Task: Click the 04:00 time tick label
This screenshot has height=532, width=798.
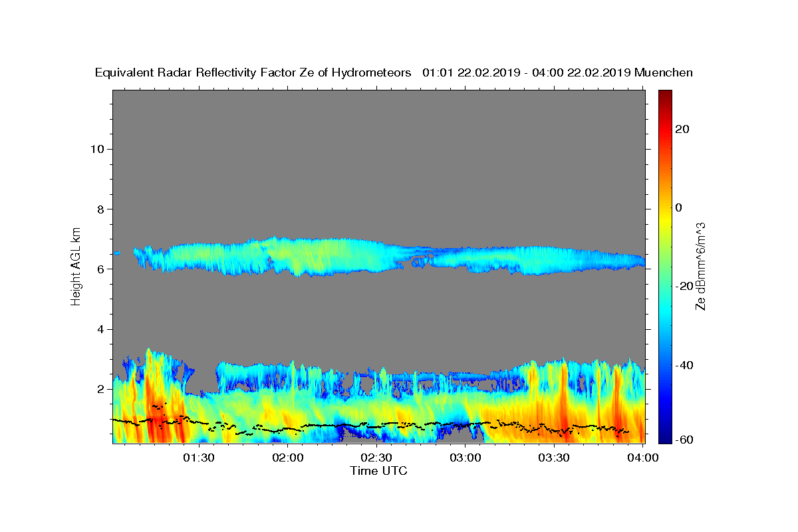Action: 643,458
